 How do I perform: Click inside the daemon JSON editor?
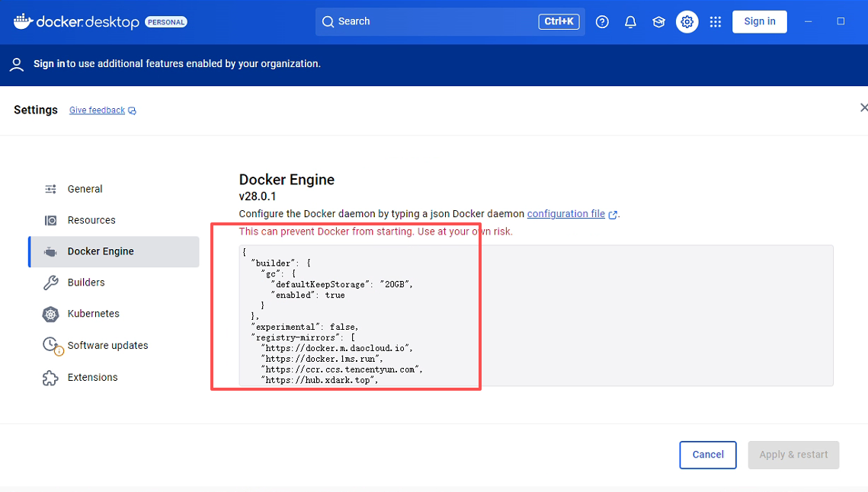pyautogui.click(x=536, y=315)
